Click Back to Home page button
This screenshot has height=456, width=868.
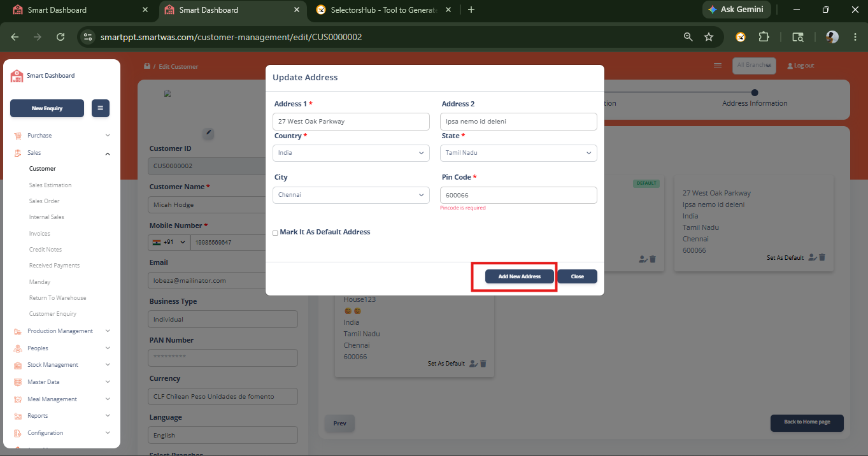(x=807, y=423)
